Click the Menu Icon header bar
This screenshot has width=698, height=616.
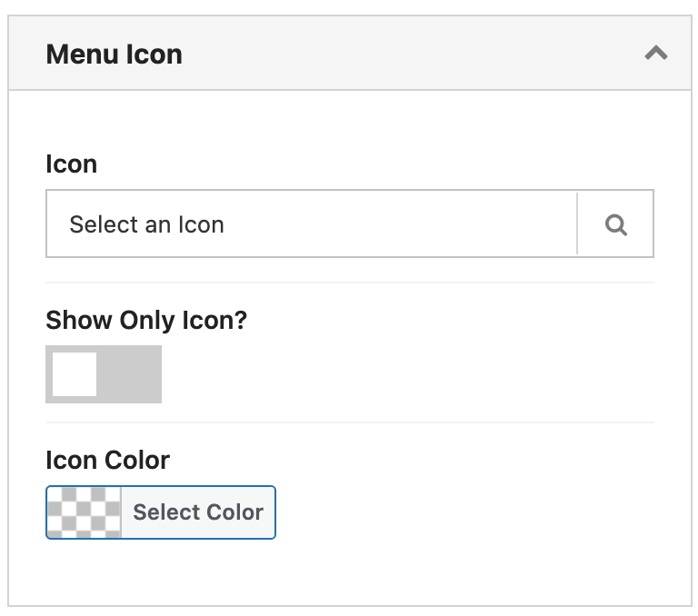(x=349, y=53)
